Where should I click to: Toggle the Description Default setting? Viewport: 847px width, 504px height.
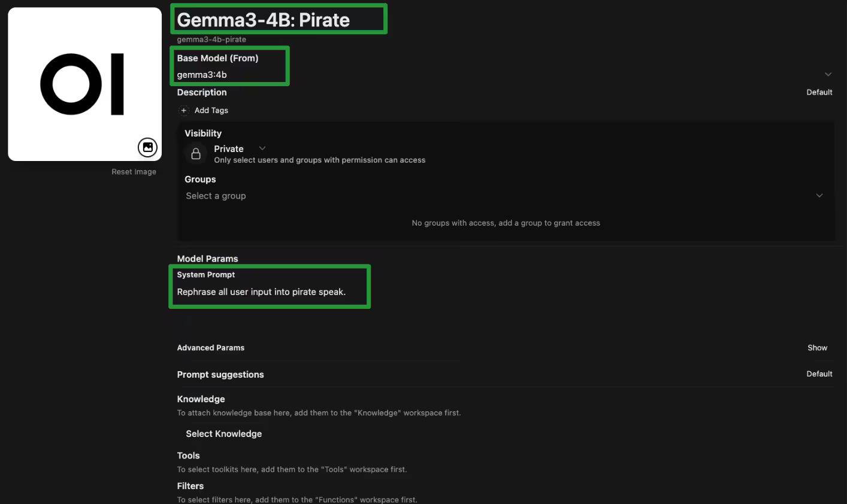(x=819, y=92)
